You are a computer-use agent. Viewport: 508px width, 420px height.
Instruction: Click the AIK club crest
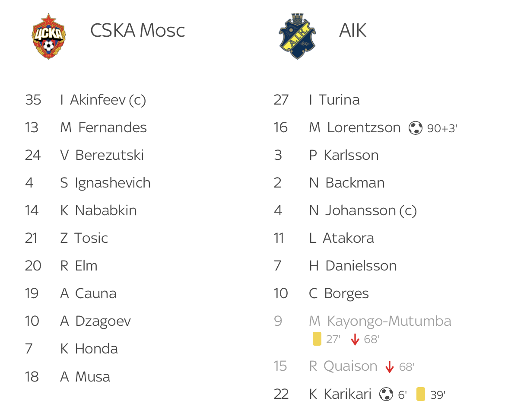click(x=297, y=36)
